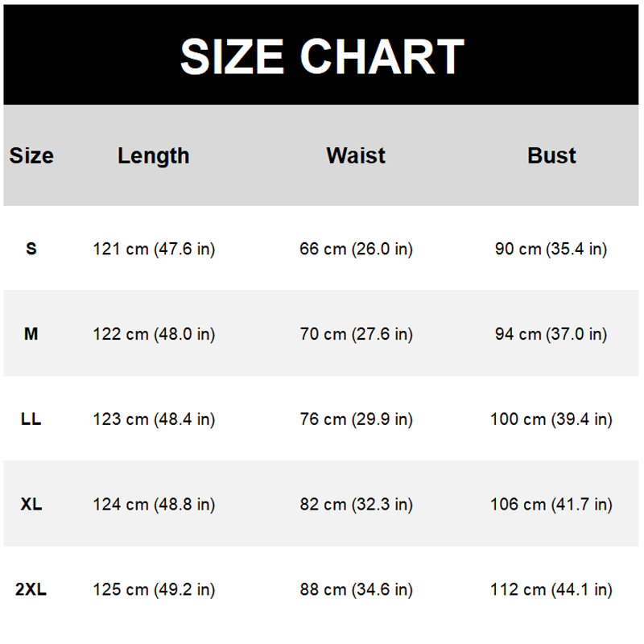Image resolution: width=644 pixels, height=644 pixels.
Task: Click the SIZE CHART title banner
Action: click(x=322, y=56)
